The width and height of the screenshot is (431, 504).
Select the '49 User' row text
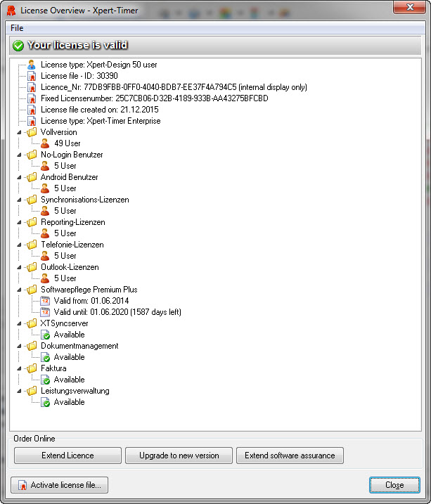pyautogui.click(x=67, y=143)
